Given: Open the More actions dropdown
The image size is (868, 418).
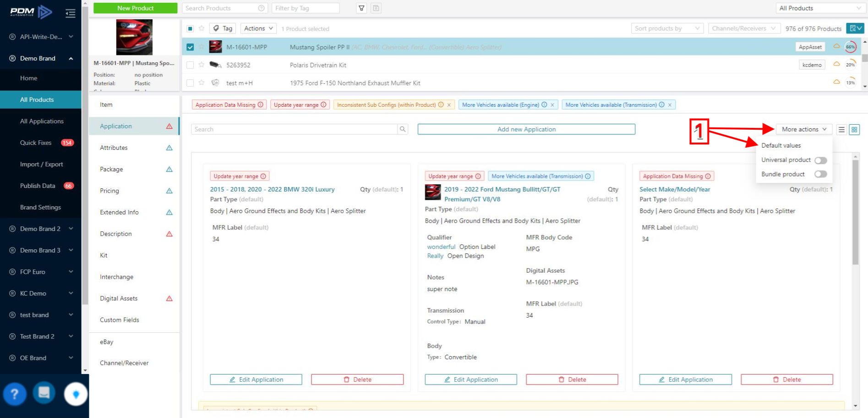Looking at the screenshot, I should (804, 129).
